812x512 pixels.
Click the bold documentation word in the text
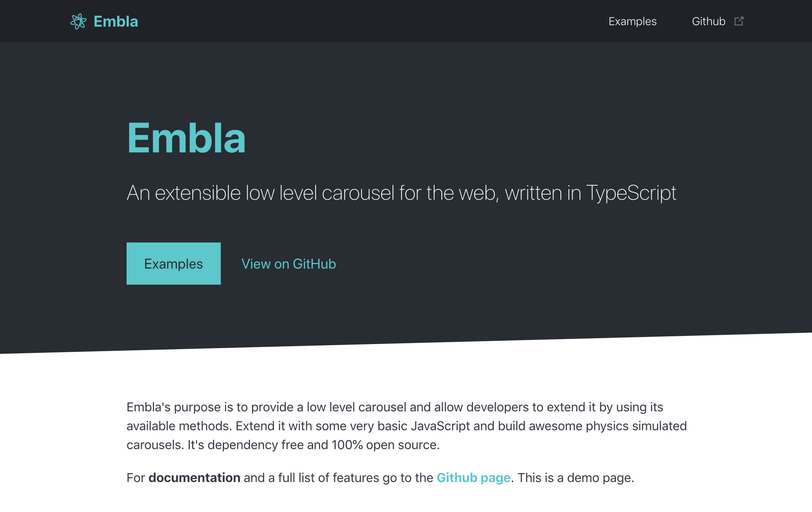[194, 478]
